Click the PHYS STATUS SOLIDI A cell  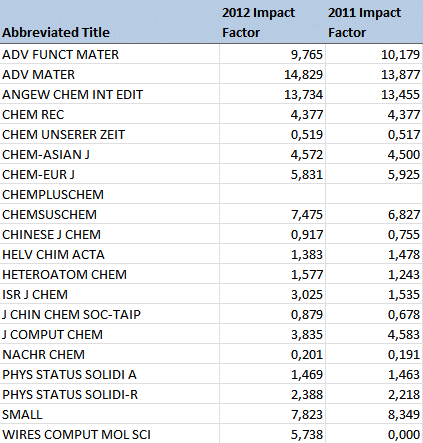click(110, 374)
